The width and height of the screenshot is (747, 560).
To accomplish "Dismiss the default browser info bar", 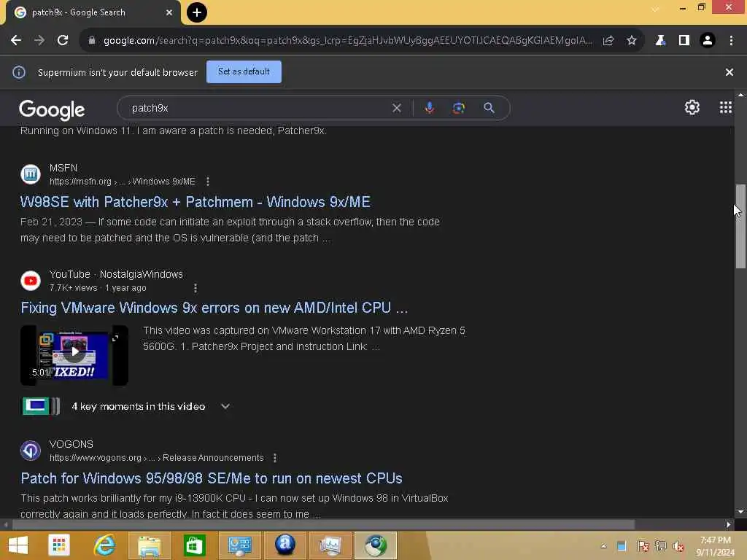I will (729, 72).
